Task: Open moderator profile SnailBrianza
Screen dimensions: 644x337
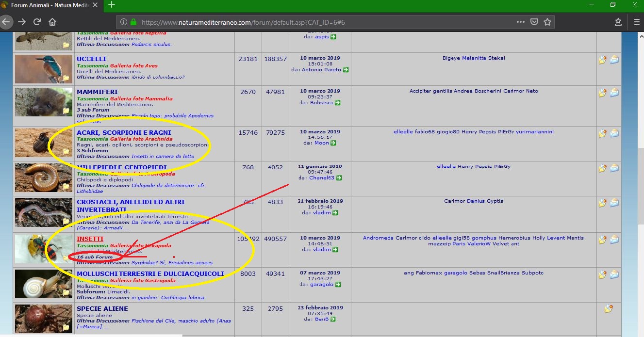Action: (502, 273)
